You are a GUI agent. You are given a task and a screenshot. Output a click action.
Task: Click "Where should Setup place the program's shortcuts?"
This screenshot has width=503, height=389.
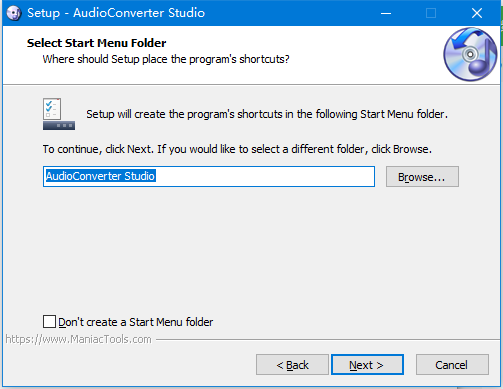(166, 59)
